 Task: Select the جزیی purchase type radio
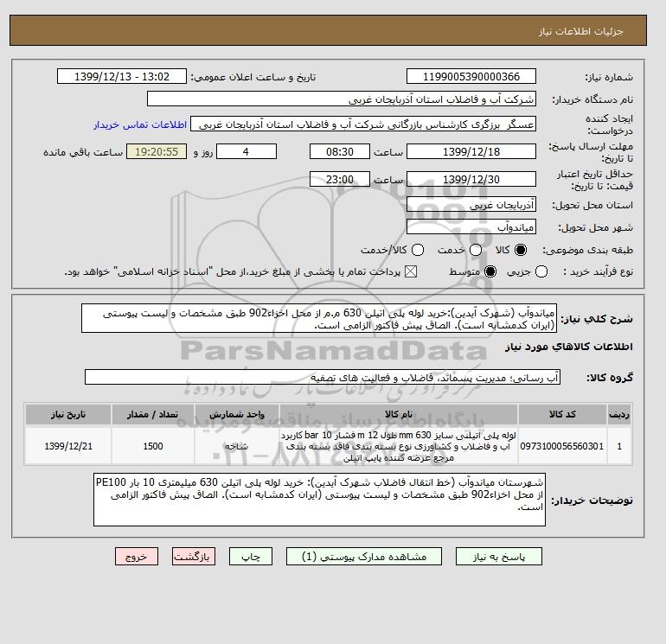point(541,271)
